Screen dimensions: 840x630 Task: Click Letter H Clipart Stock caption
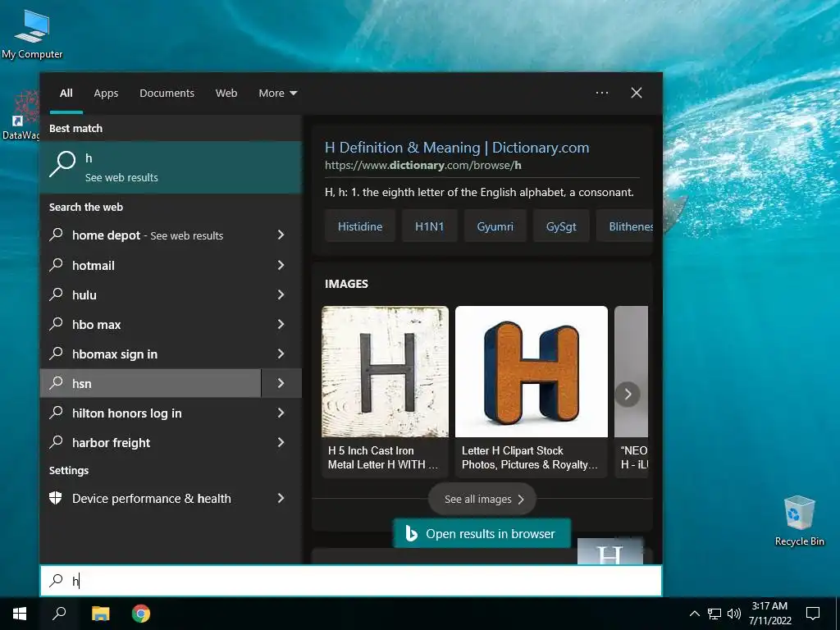click(x=529, y=458)
